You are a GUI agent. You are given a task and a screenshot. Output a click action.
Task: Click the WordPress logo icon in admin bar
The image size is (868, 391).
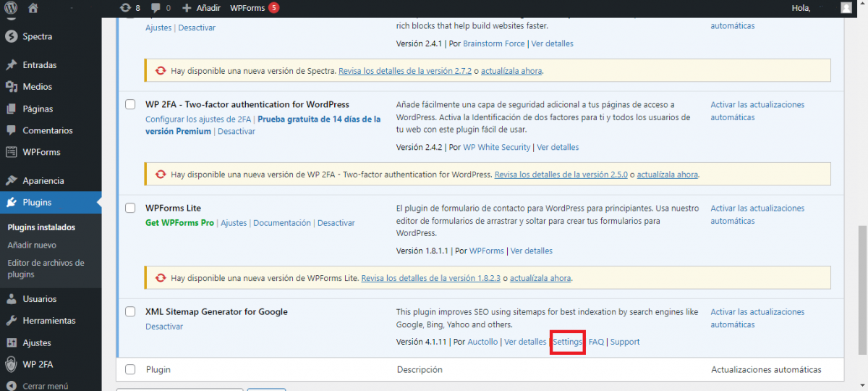[x=10, y=8]
